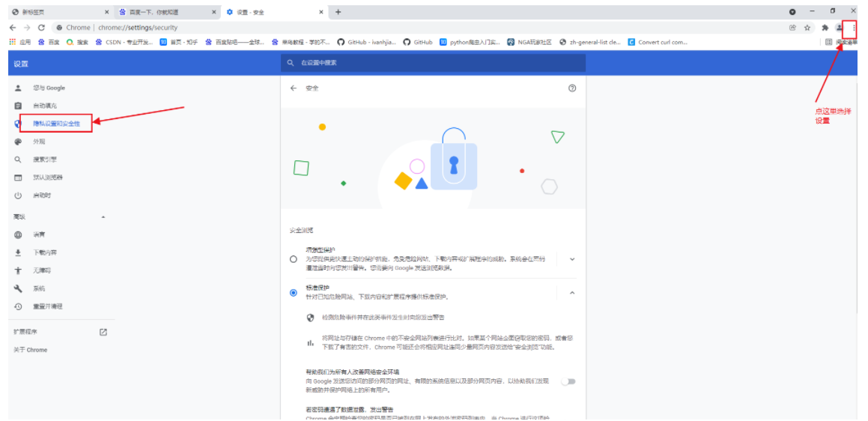
Task: Click the browser forward arrow
Action: coord(26,28)
